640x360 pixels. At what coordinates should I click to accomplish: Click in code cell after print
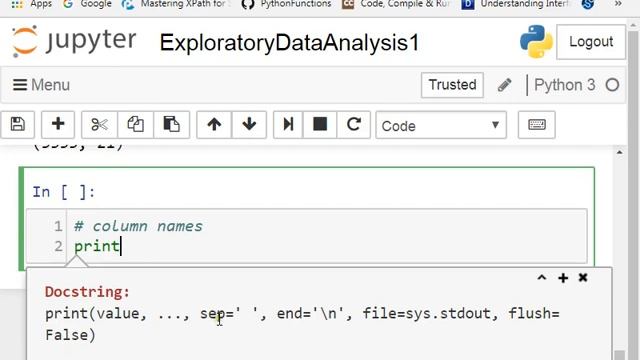(x=121, y=247)
